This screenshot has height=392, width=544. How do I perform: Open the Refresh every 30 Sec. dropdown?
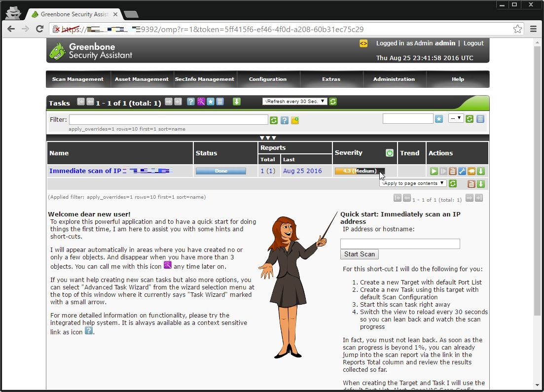pos(295,101)
